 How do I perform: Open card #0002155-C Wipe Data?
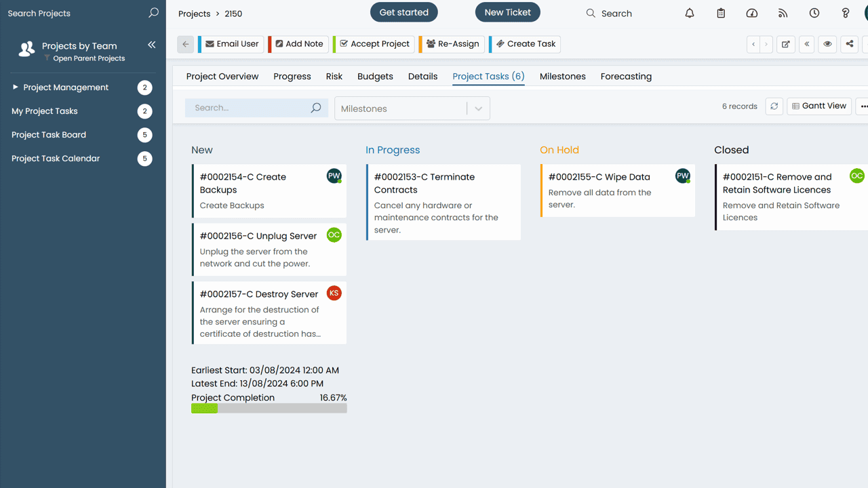(x=618, y=190)
